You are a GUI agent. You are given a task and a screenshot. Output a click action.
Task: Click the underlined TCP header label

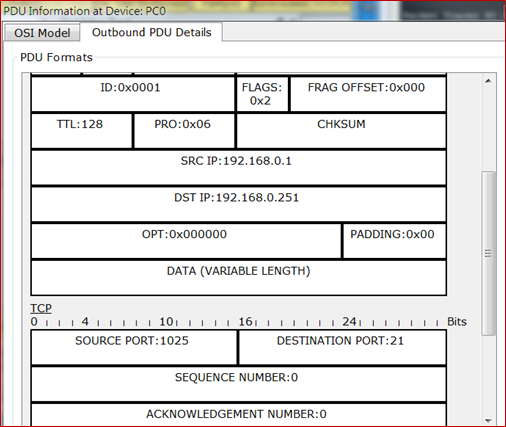[x=41, y=308]
